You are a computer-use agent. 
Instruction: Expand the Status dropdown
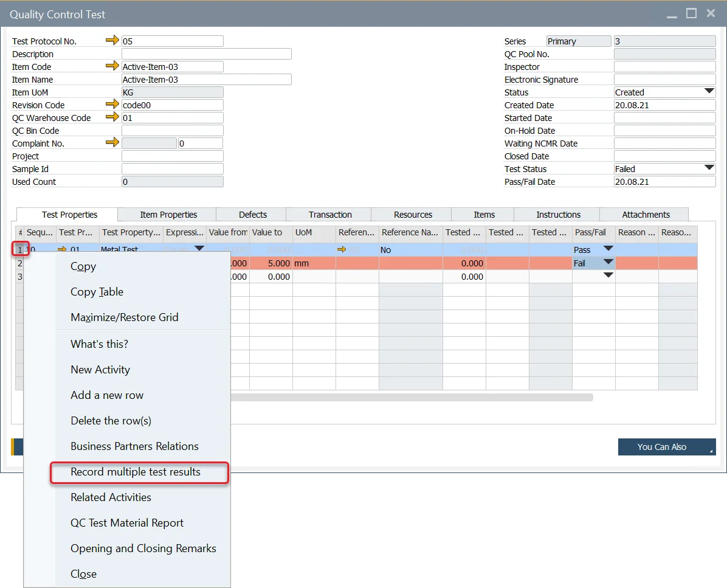click(x=709, y=92)
